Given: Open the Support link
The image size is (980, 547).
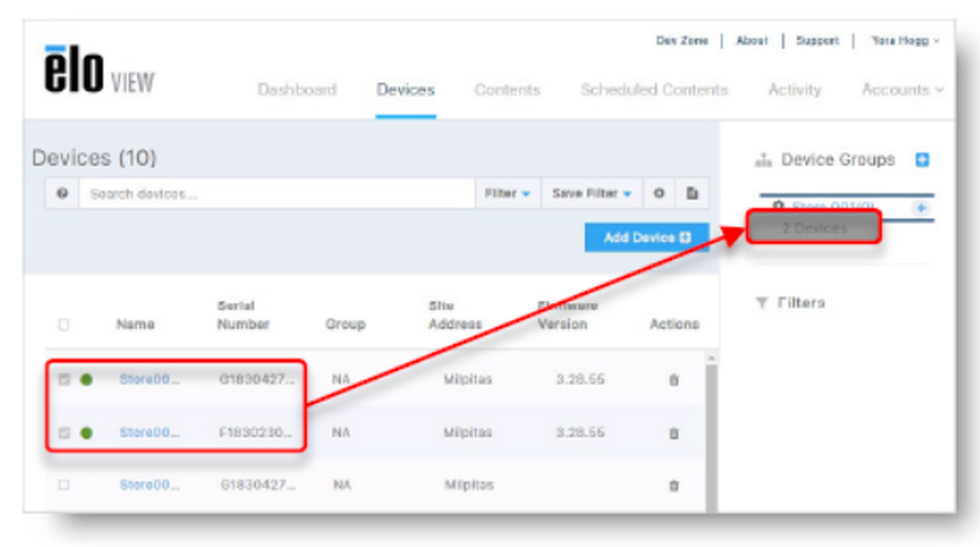Looking at the screenshot, I should [x=817, y=40].
